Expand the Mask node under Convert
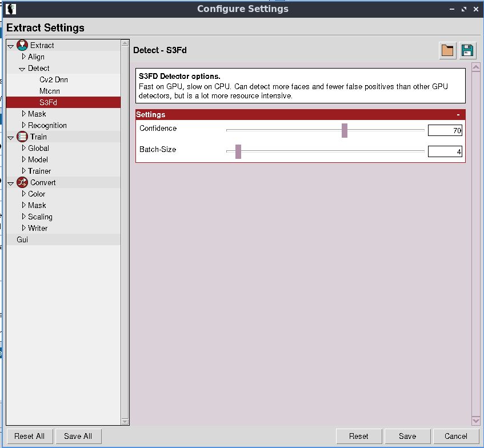 tap(24, 205)
